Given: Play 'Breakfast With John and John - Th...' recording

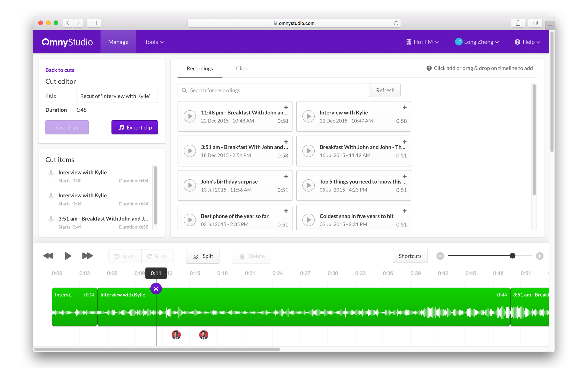Looking at the screenshot, I should (x=308, y=151).
